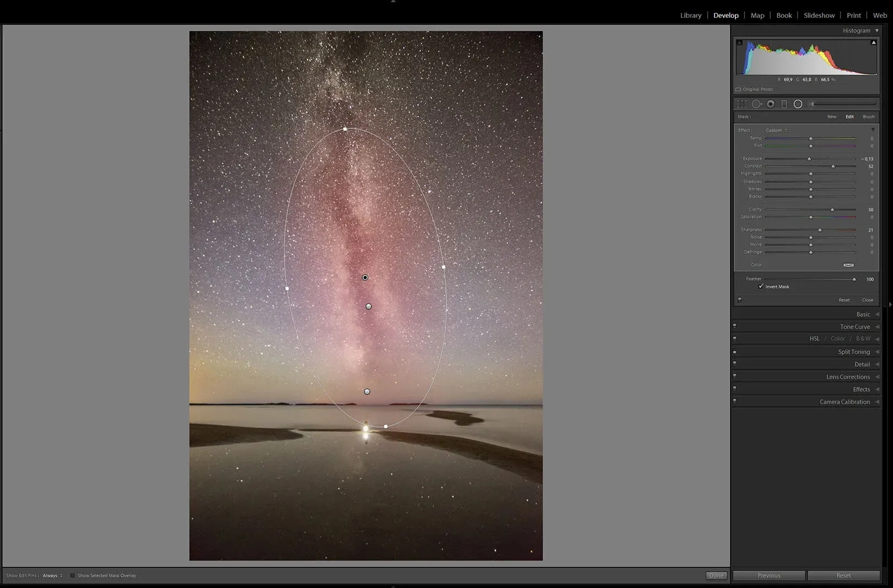Click the Previous button
The height and width of the screenshot is (588, 893).
[769, 575]
